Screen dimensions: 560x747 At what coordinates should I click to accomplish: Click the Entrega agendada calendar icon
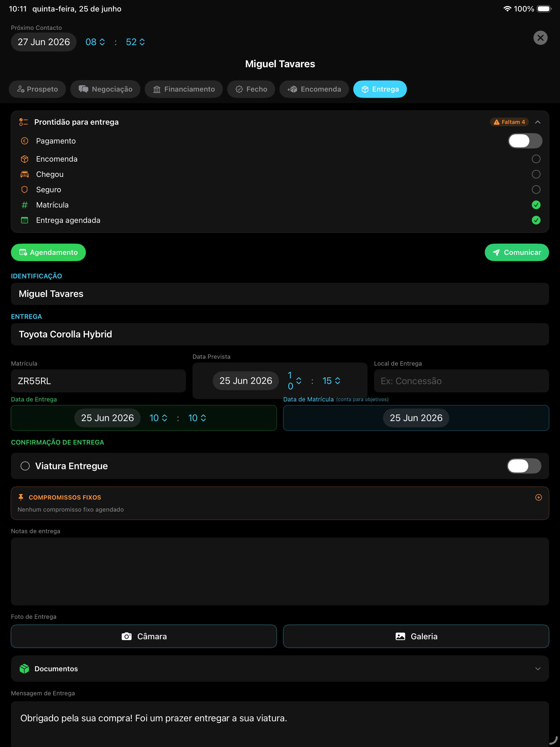coord(25,220)
